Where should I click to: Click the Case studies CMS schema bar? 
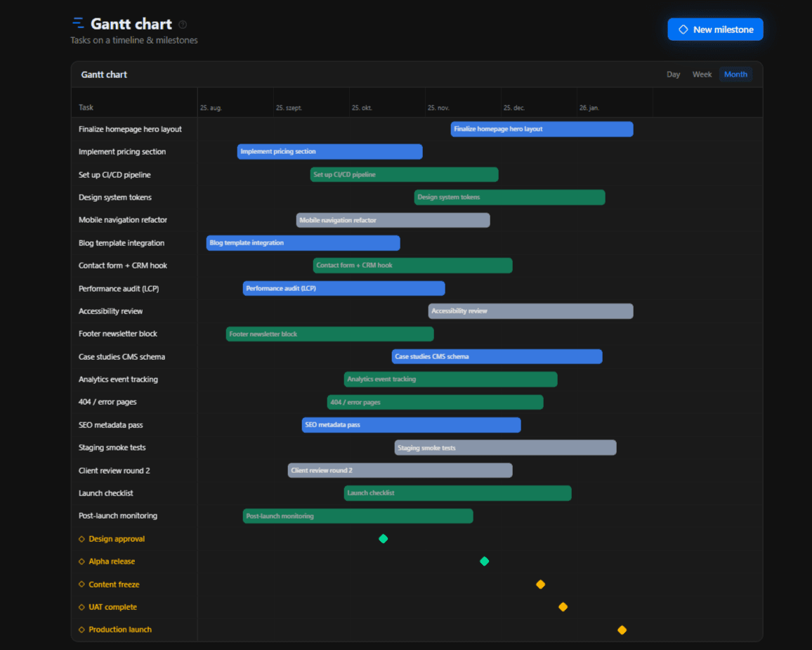click(x=497, y=356)
